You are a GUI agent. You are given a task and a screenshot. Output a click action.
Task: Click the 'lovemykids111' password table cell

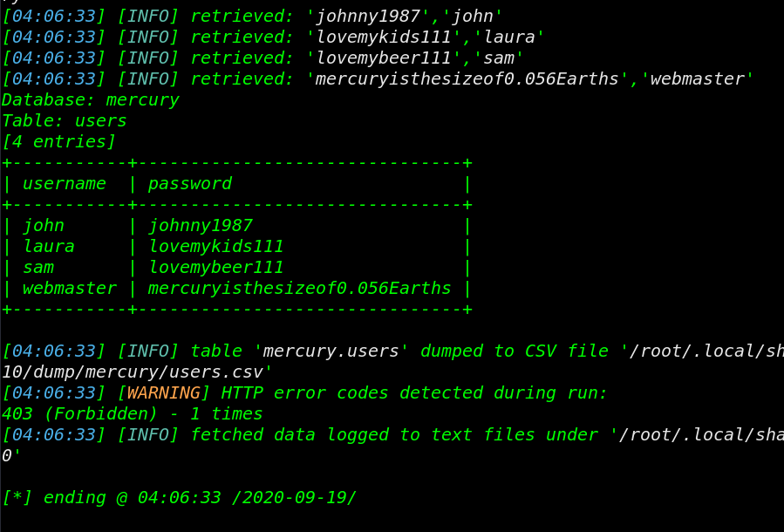[216, 246]
